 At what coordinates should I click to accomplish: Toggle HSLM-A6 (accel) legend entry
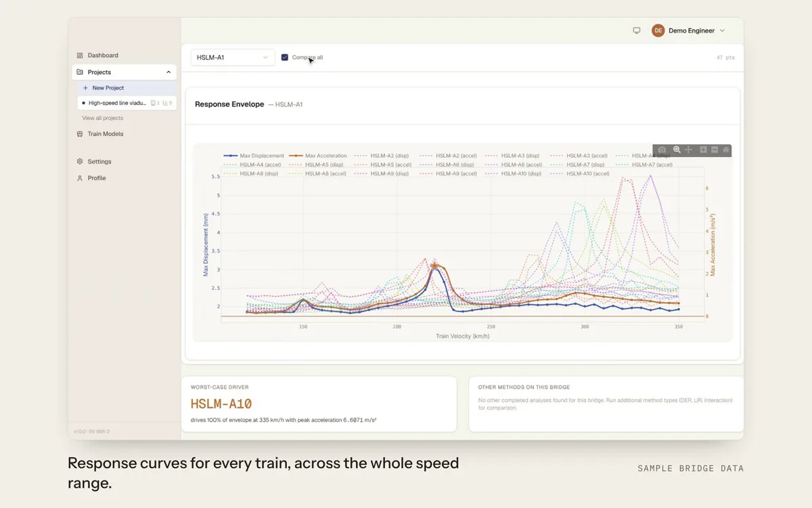click(x=514, y=165)
